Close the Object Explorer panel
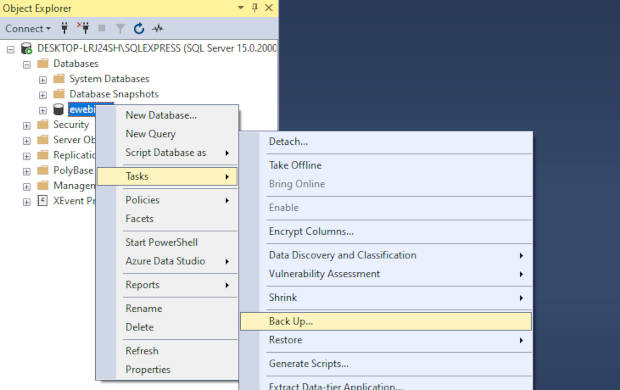Screen dimensions: 620x390 point(269,8)
